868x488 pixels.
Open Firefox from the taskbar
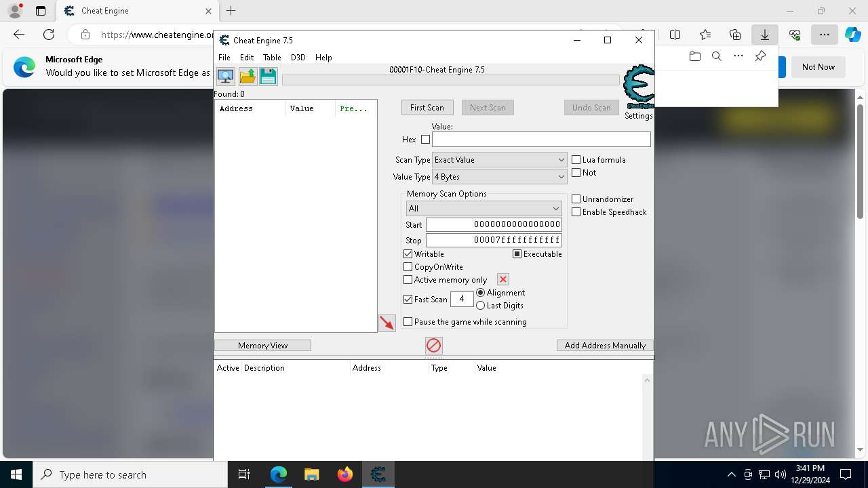[345, 474]
